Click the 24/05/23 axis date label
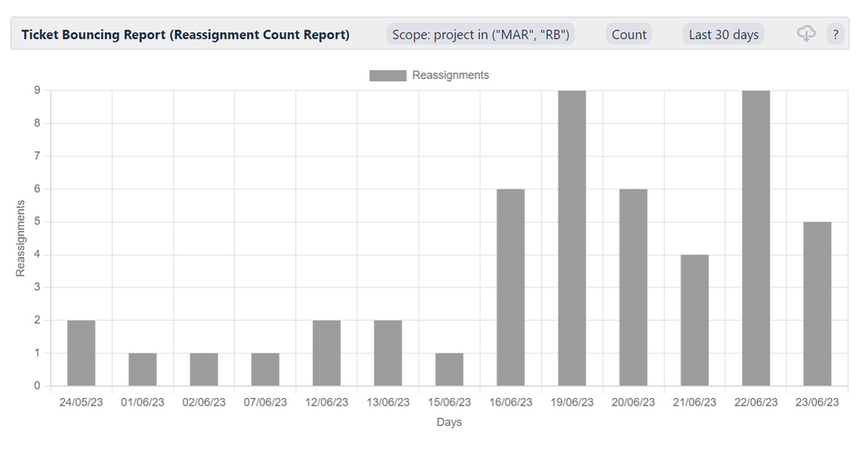The width and height of the screenshot is (868, 457). click(x=82, y=402)
